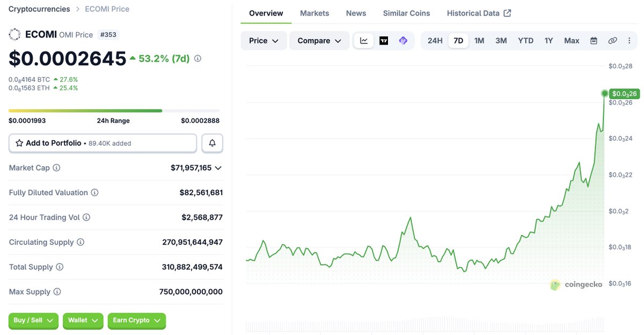
Task: Click the 270,951,644,947 circulating supply value
Action: 192,242
